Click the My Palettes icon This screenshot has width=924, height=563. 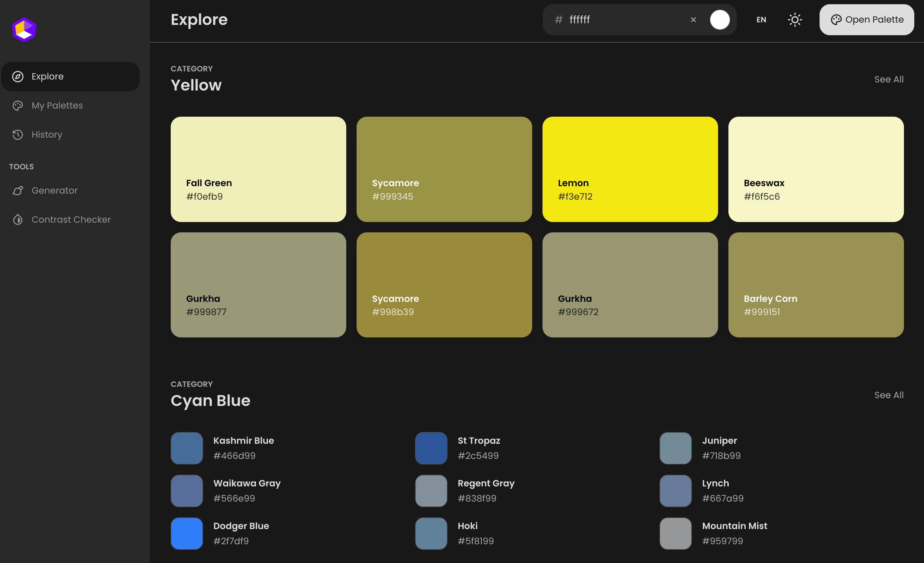18,106
